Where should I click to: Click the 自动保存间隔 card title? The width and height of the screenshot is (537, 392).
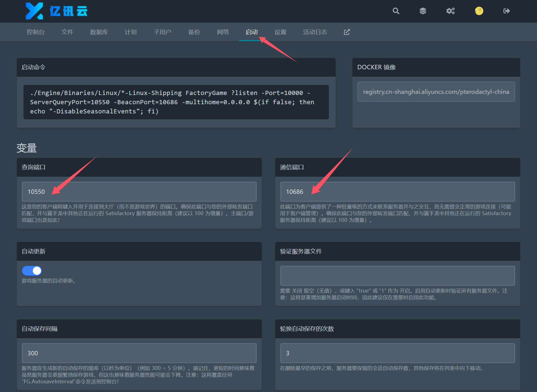click(39, 329)
